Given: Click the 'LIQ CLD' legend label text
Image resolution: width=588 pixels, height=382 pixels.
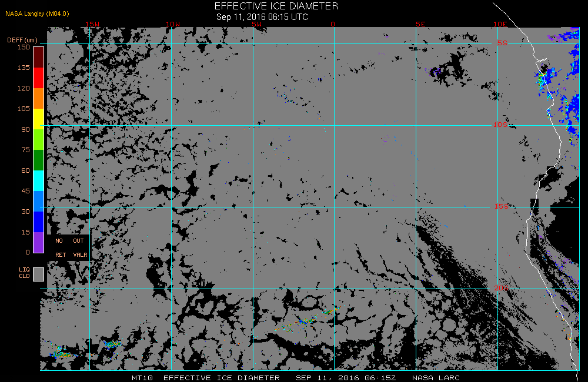Looking at the screenshot, I should coord(24,273).
